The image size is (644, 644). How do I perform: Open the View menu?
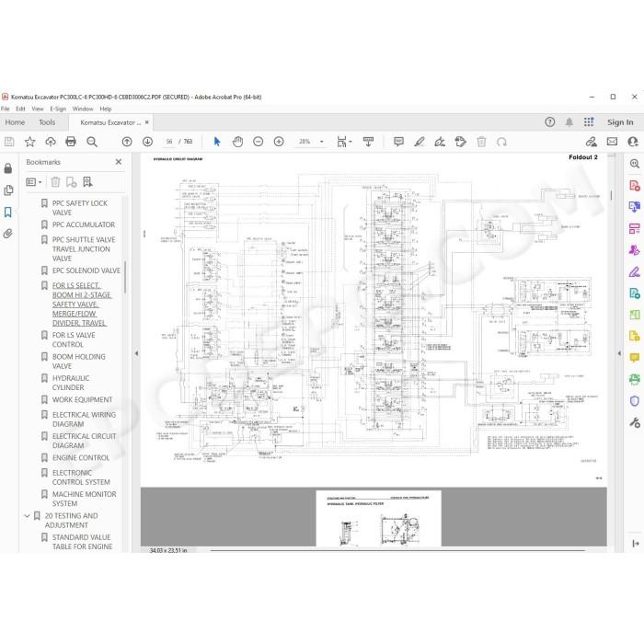(38, 109)
